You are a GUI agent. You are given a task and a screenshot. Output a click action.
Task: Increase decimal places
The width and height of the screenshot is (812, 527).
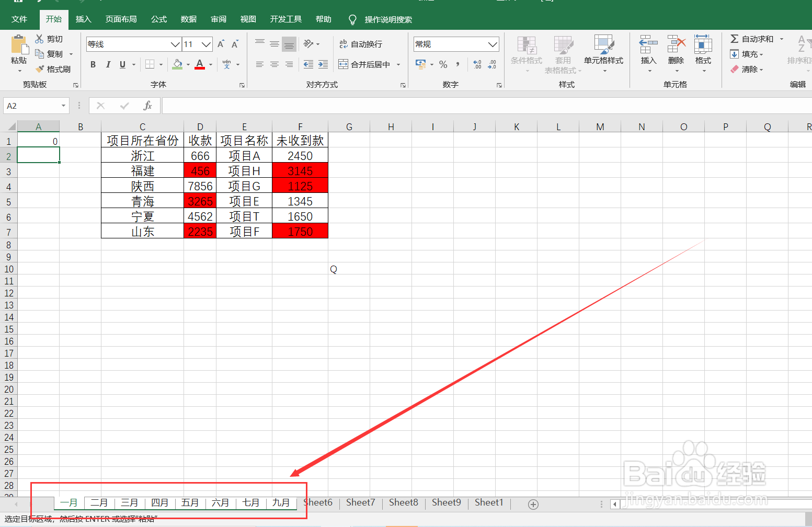(477, 64)
